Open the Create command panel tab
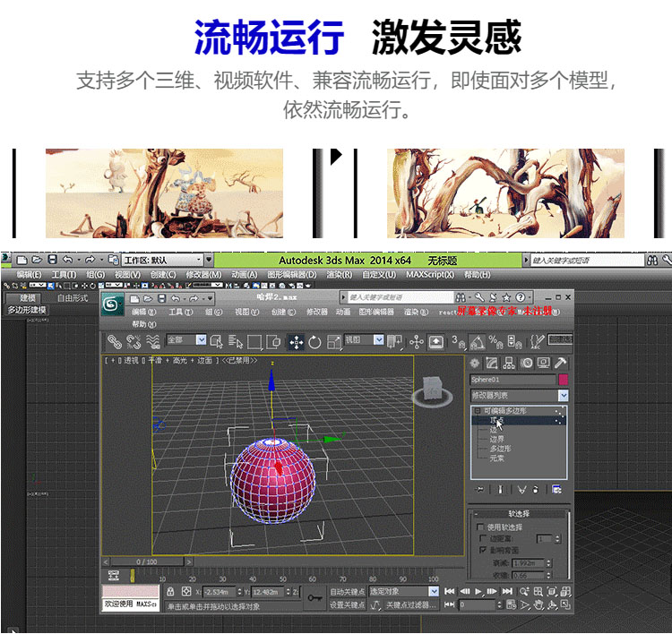Viewport: 672px width, 634px height. [474, 364]
